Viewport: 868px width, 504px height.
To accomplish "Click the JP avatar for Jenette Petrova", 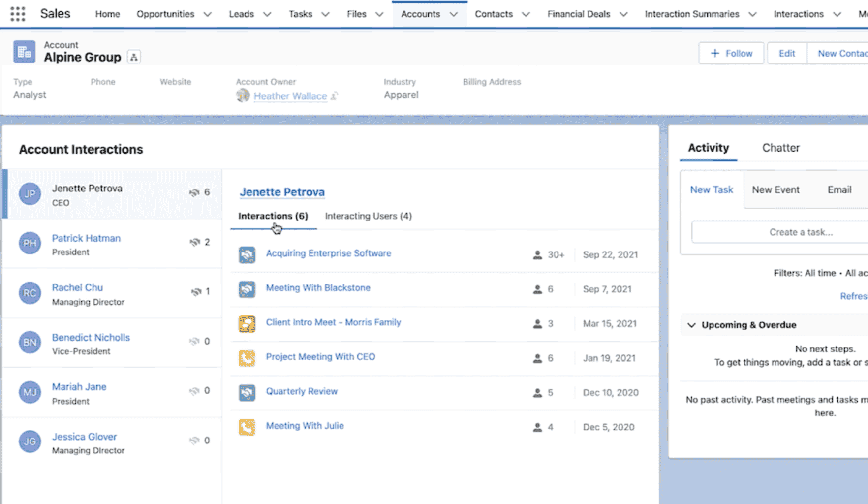I will (30, 194).
